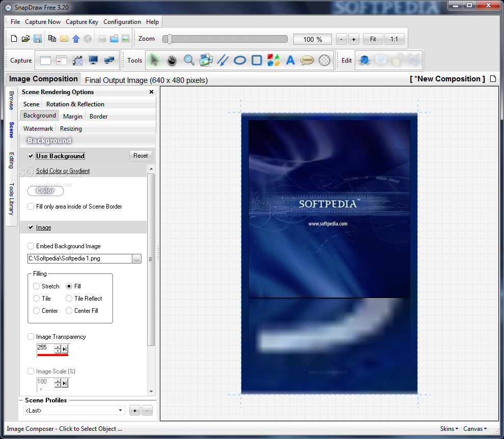Open the Scene Profiles dropdown
Image resolution: width=504 pixels, height=439 pixels.
pyautogui.click(x=74, y=411)
